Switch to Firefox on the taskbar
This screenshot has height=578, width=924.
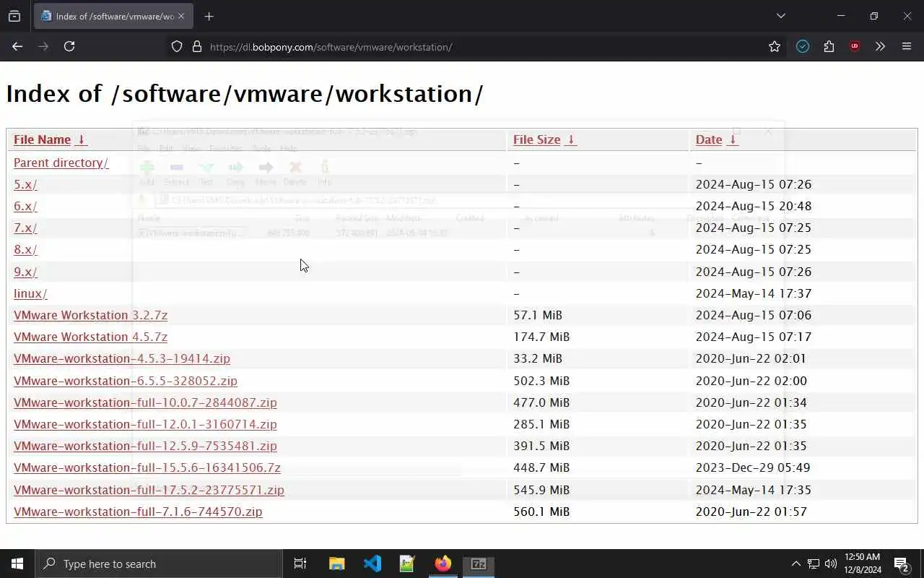click(x=443, y=564)
